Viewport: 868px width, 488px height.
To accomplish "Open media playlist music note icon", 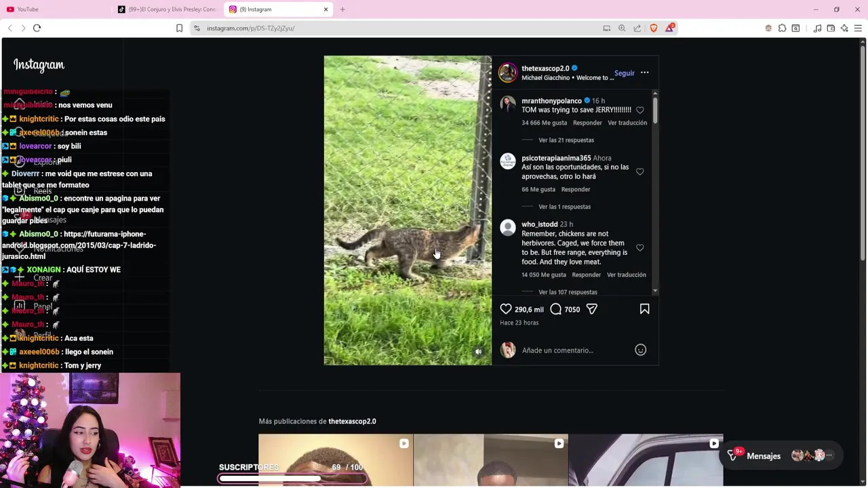I will click(817, 28).
